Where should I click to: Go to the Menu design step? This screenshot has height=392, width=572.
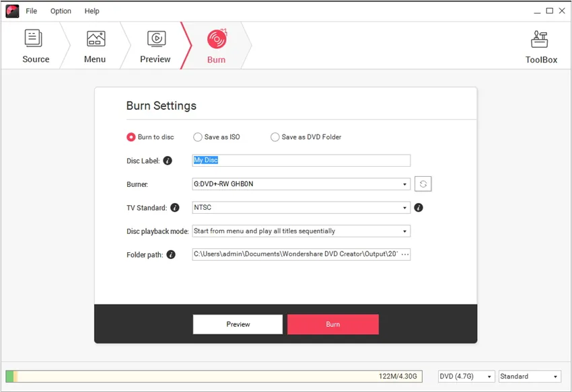tap(94, 45)
